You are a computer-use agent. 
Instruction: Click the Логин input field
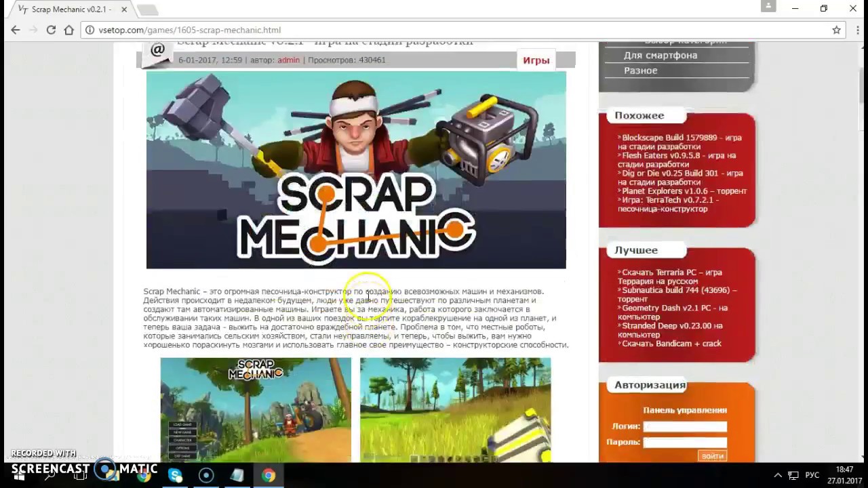coord(685,426)
